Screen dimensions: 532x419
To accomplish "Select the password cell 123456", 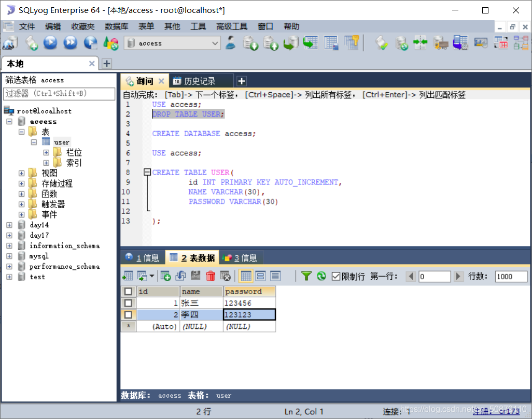I will [249, 303].
